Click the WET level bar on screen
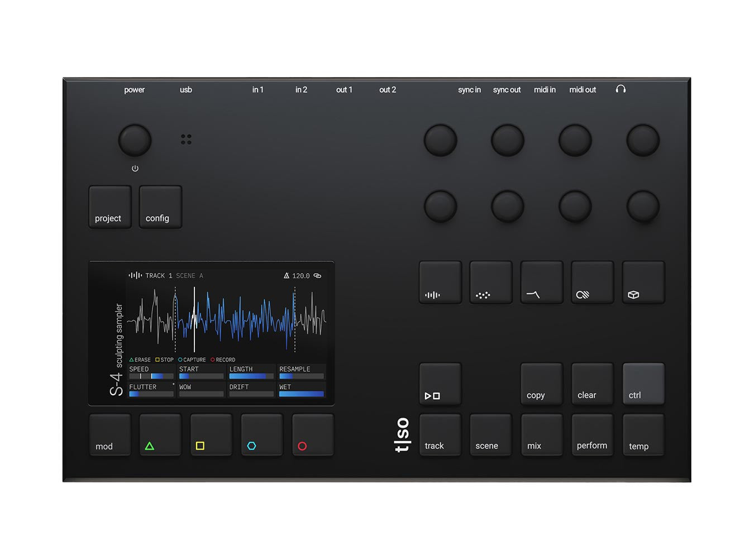The width and height of the screenshot is (754, 560). click(x=301, y=394)
